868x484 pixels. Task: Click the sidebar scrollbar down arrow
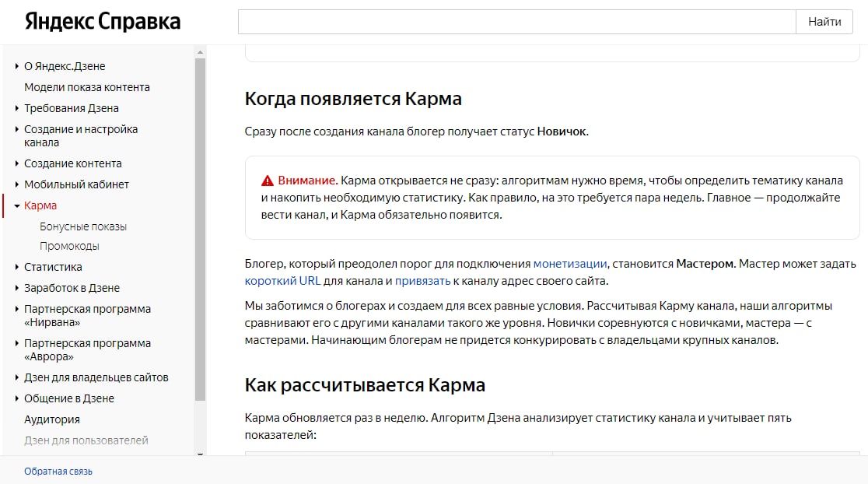point(201,454)
